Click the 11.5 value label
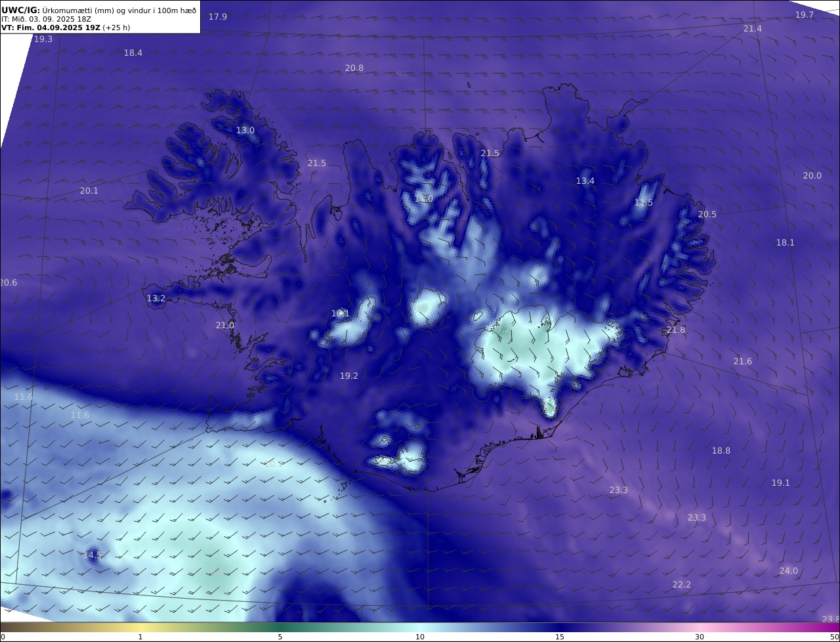 pos(644,202)
